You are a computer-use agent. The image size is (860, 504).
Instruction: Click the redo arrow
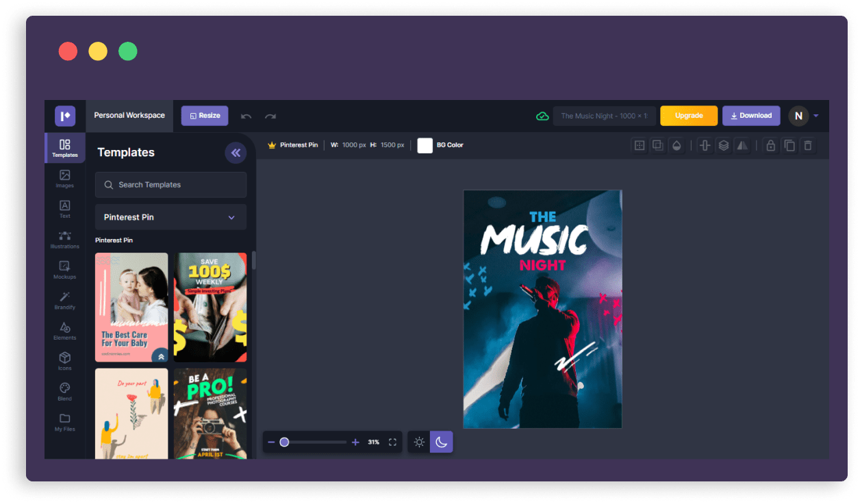tap(270, 116)
